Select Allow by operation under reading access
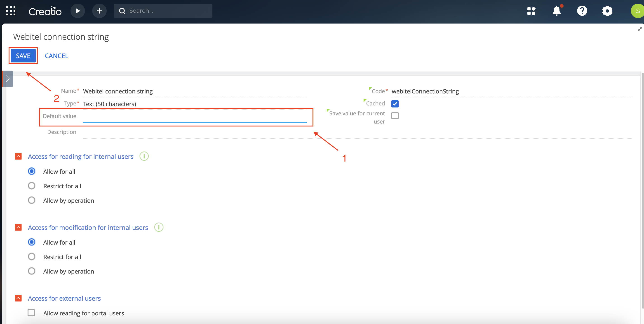 click(31, 200)
